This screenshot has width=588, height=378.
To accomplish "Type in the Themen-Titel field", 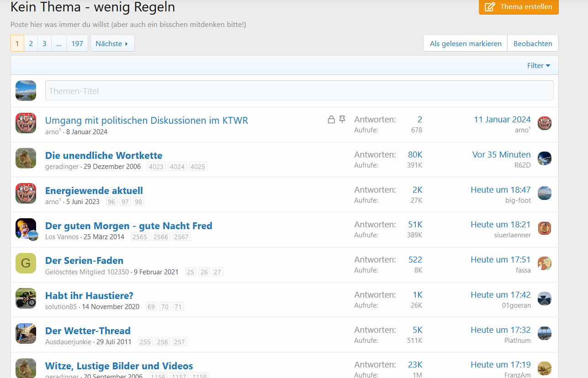I will pos(299,91).
